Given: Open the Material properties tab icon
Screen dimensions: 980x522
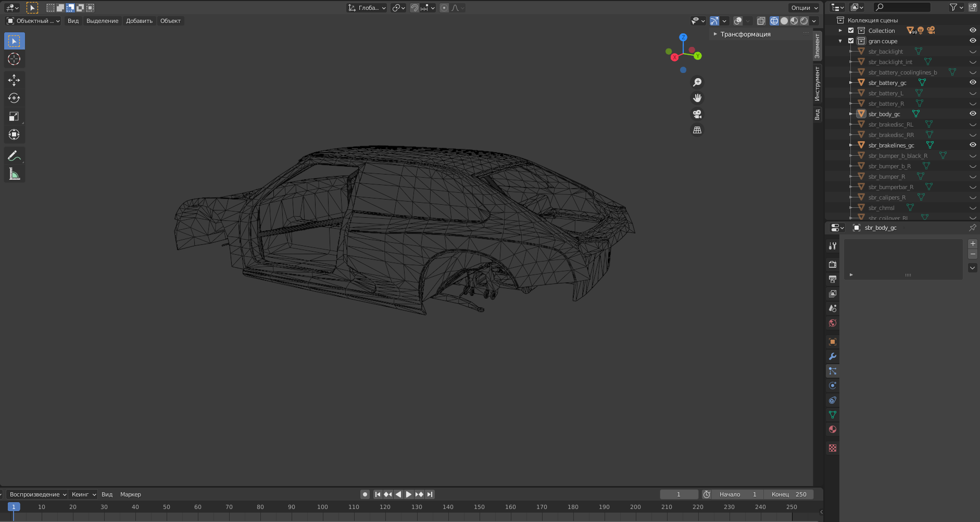Looking at the screenshot, I should [x=832, y=429].
